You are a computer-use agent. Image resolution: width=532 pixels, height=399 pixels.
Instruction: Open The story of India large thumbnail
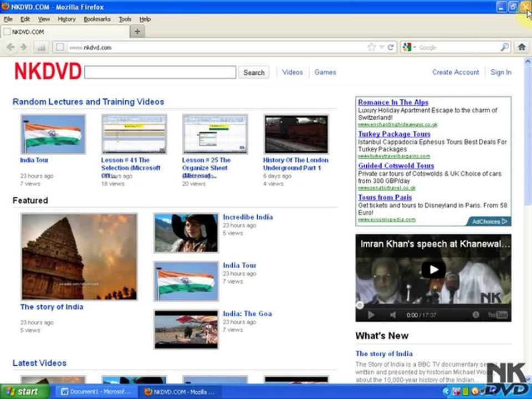[x=79, y=257]
